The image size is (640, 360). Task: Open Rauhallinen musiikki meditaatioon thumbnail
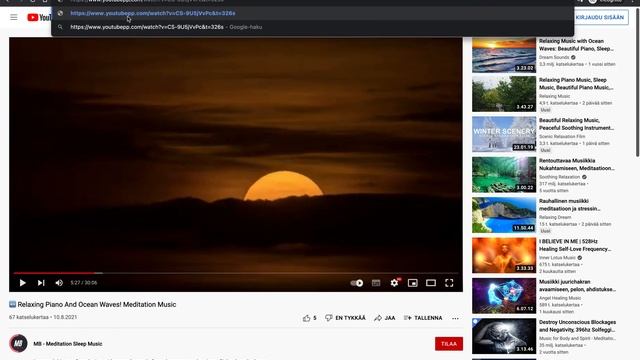504,215
